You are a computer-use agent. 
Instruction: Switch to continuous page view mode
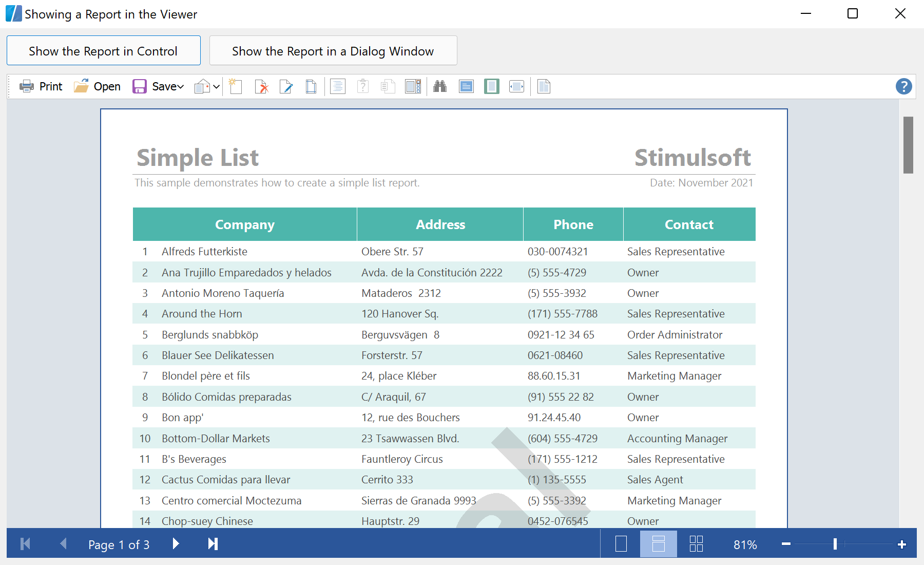tap(658, 543)
